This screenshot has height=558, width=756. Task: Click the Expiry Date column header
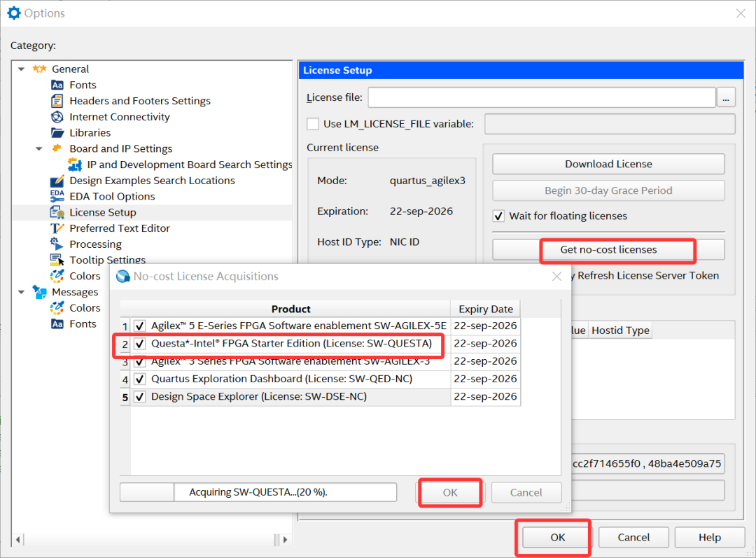[486, 309]
